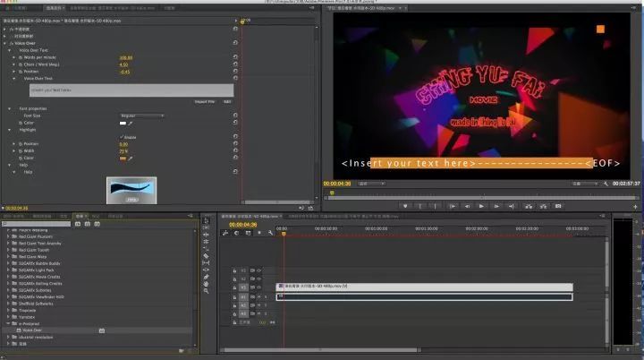Image resolution: width=644 pixels, height=360 pixels.
Task: Click the eyedropper next to Highlight Color
Action: (x=131, y=158)
